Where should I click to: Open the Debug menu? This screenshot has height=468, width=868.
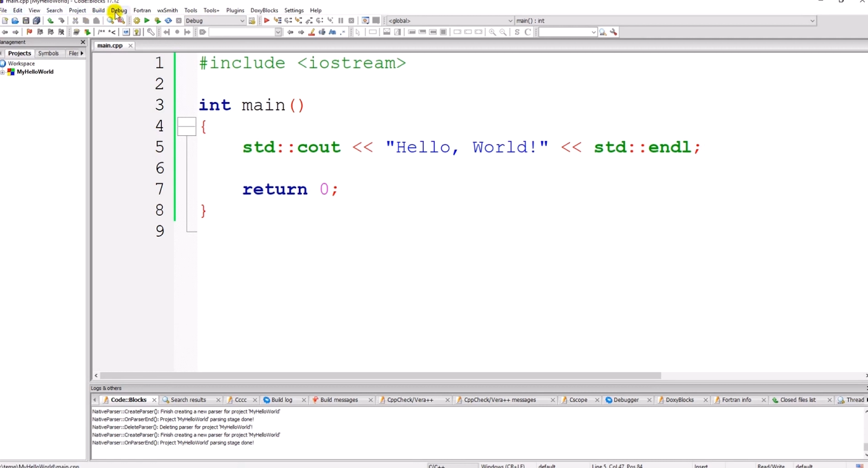point(119,10)
